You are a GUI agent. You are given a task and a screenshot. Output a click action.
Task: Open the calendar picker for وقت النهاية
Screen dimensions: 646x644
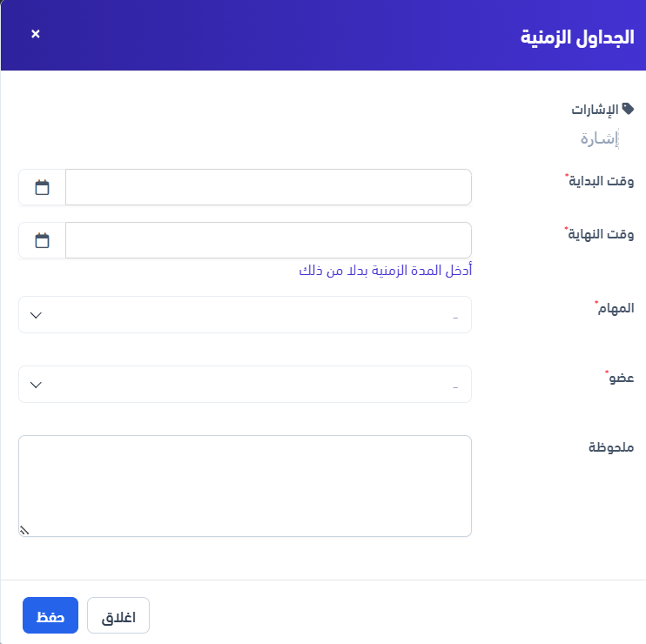42,240
